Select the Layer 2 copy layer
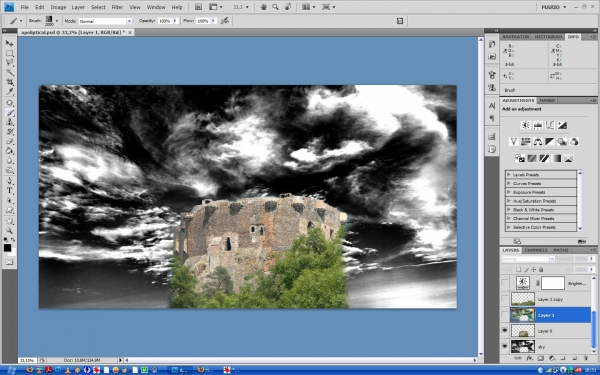The width and height of the screenshot is (600, 375). 550,299
